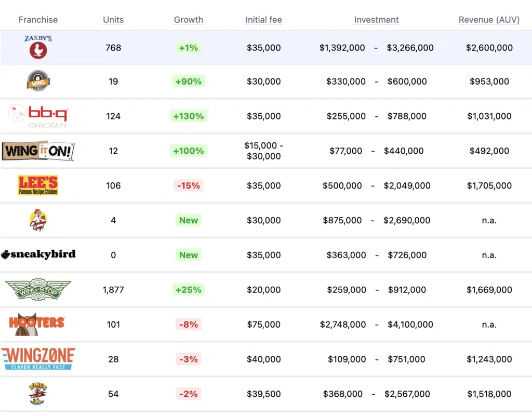Click the Investment column header
532x416 pixels.
376,20
